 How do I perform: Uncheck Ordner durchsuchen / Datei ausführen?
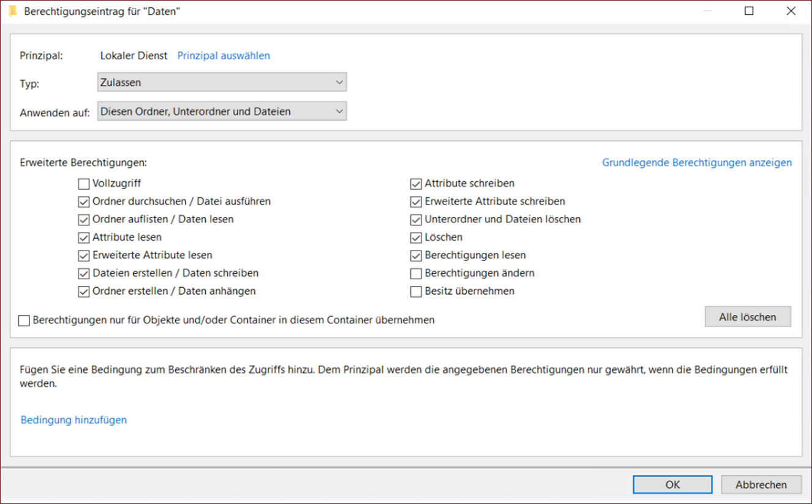click(84, 201)
